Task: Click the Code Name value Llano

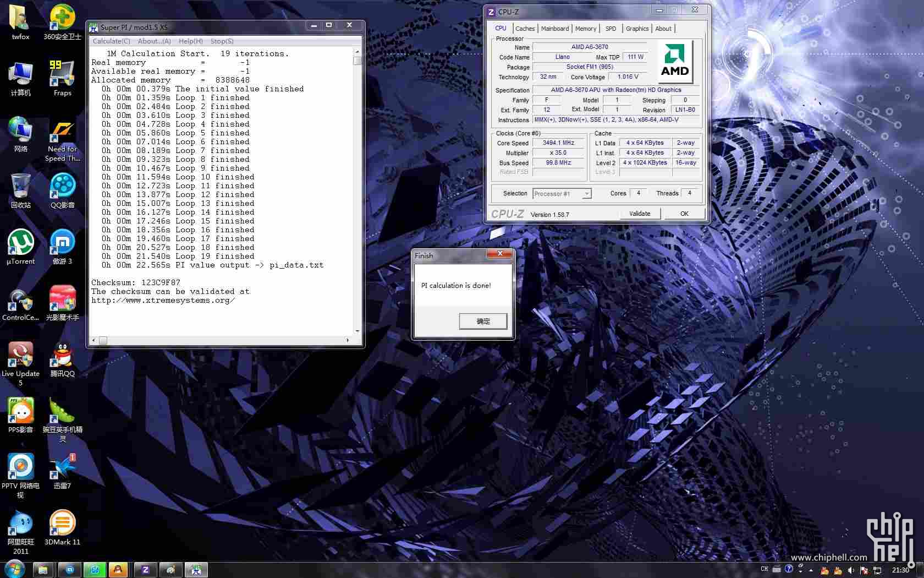Action: pos(562,57)
